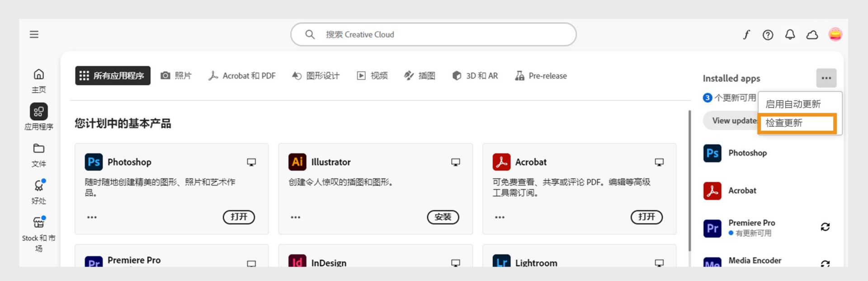This screenshot has width=868, height=281.
Task: Switch to Pre-release category
Action: click(541, 76)
